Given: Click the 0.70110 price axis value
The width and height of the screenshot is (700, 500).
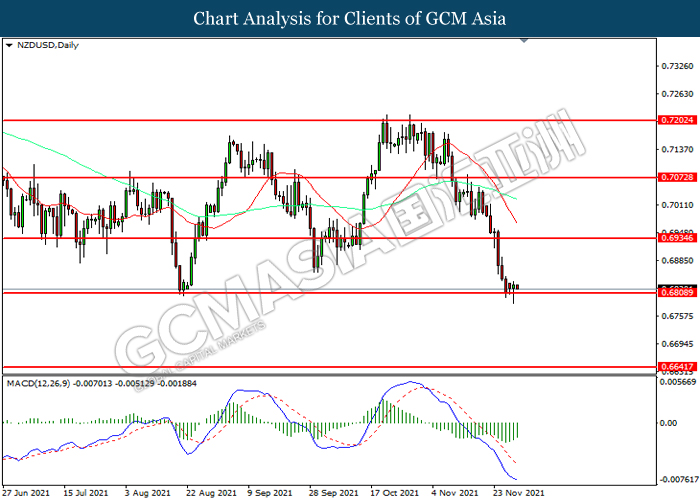Looking at the screenshot, I should coord(677,205).
